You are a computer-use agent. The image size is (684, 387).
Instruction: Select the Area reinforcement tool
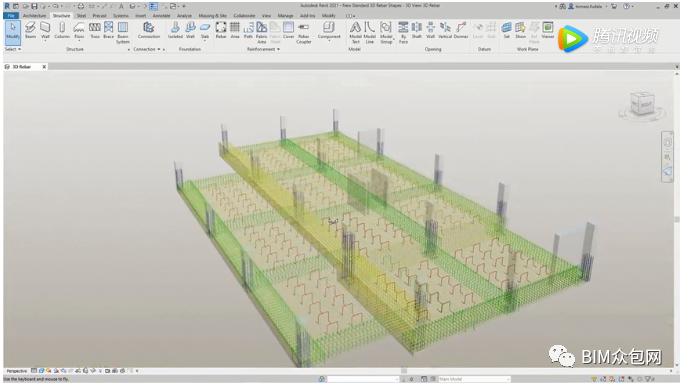235,31
